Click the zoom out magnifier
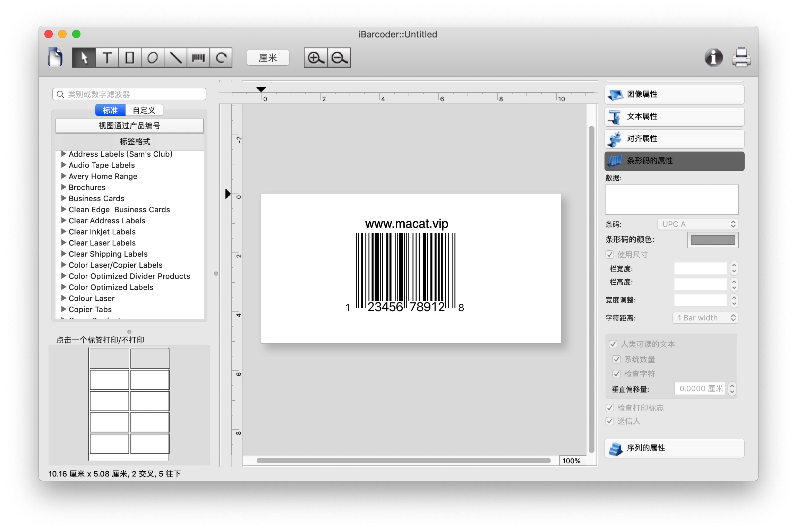The image size is (797, 532). tap(339, 58)
